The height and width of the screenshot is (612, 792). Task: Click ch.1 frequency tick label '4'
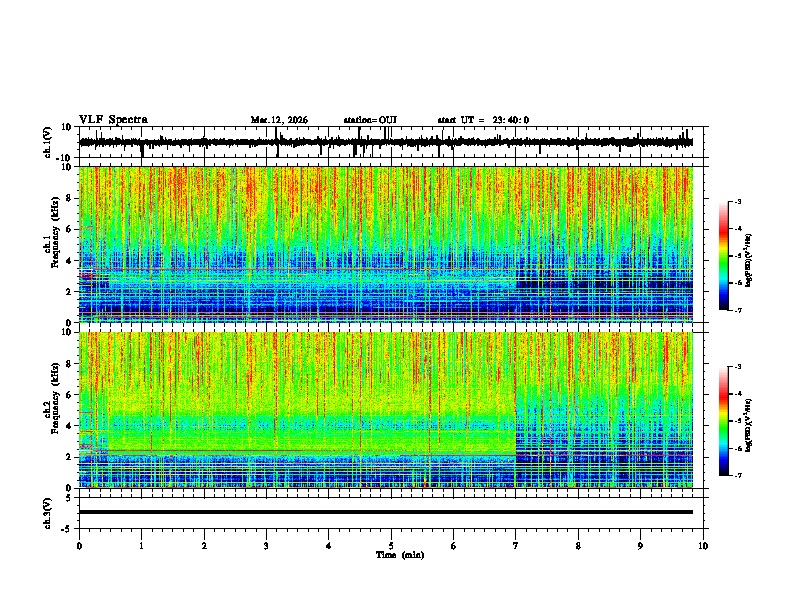tap(70, 261)
